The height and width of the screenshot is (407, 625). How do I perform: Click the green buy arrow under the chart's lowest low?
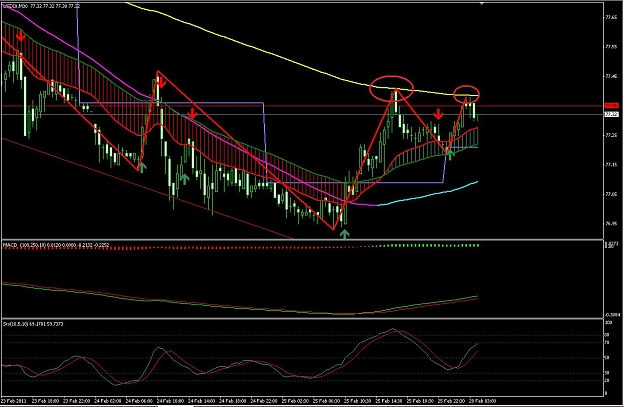[x=344, y=234]
